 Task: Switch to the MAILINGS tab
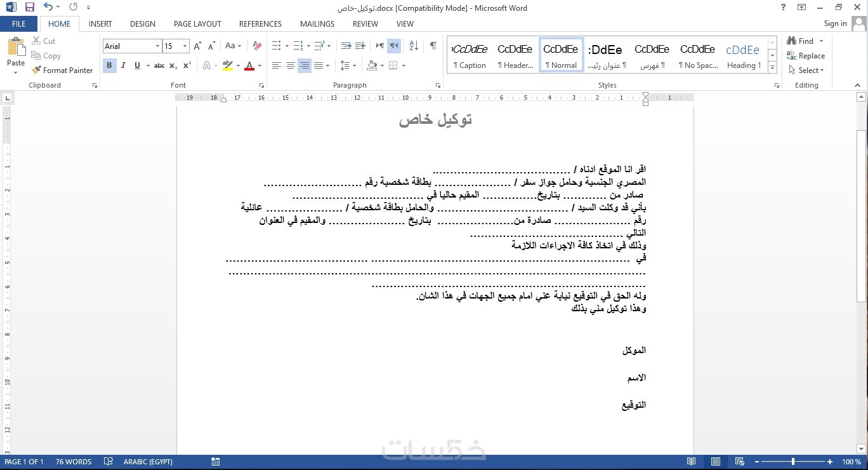pos(317,23)
